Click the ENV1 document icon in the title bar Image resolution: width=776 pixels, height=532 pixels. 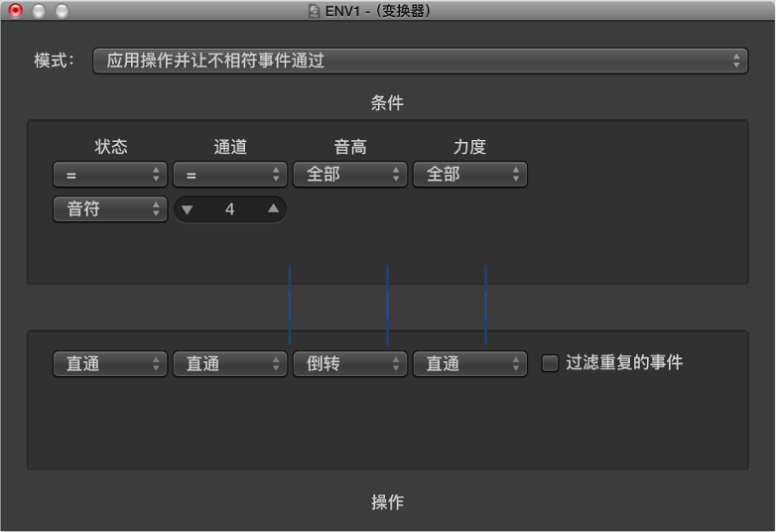pos(314,11)
